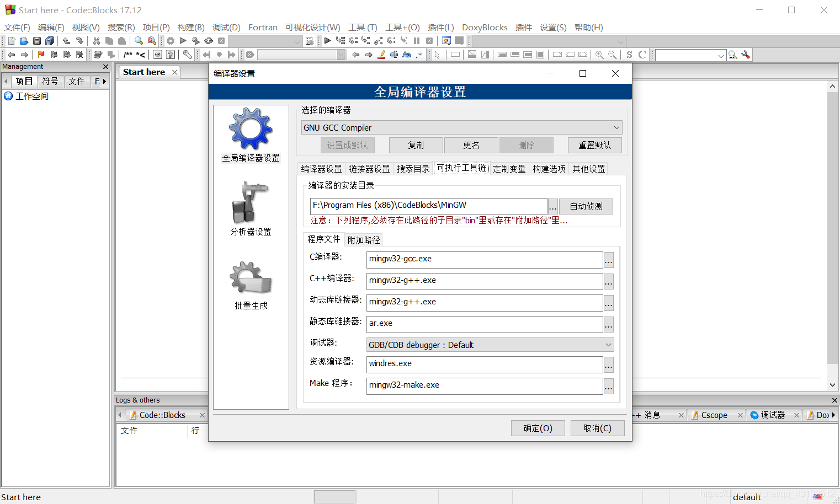Screen dimensions: 840x504
Task: Click the DoxyBlocks line comment icon
Action: point(141,55)
